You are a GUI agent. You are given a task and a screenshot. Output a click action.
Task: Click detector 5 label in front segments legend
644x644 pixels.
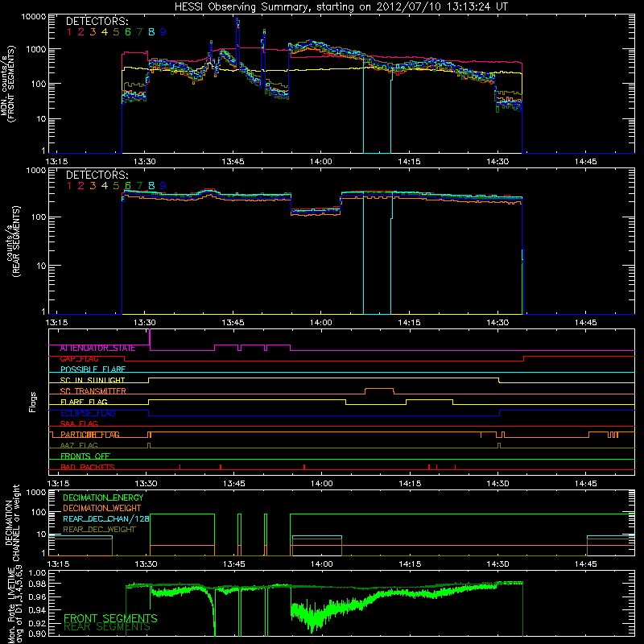116,32
